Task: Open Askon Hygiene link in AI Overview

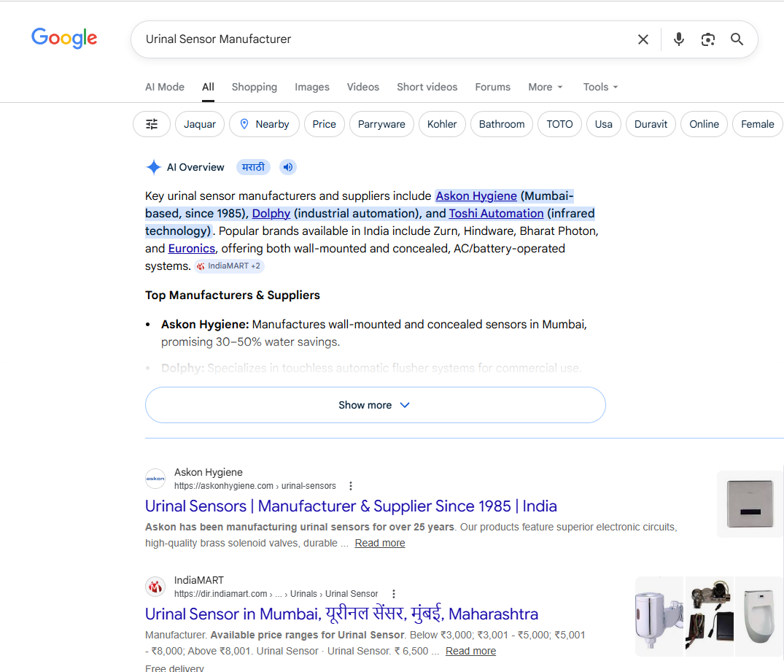Action: (476, 196)
